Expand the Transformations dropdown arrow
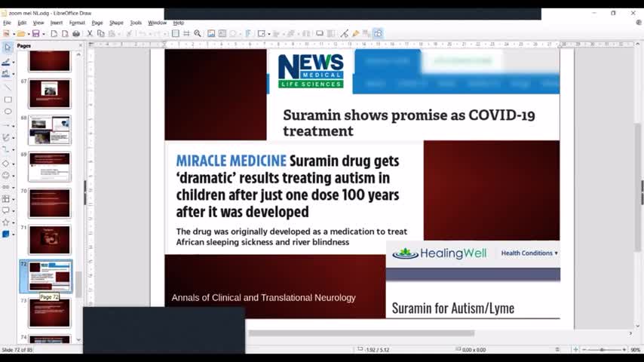Image resolution: width=644 pixels, height=362 pixels. pyautogui.click(x=269, y=34)
